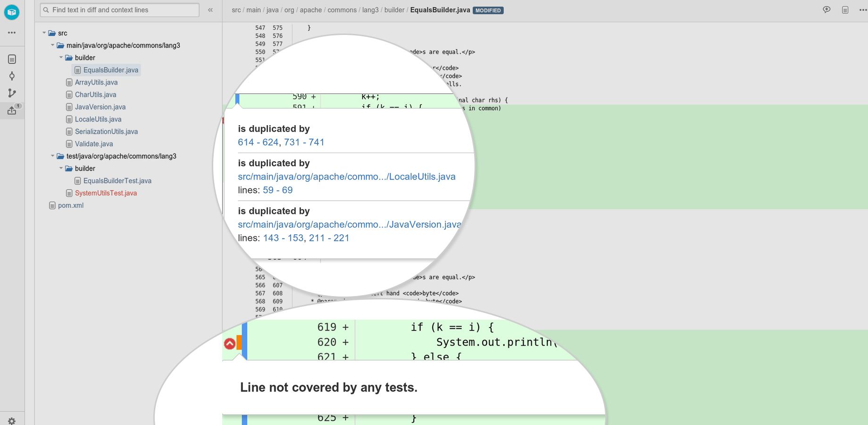Open the LocaleUtils.java duplication link
The width and height of the screenshot is (868, 425).
click(x=347, y=177)
